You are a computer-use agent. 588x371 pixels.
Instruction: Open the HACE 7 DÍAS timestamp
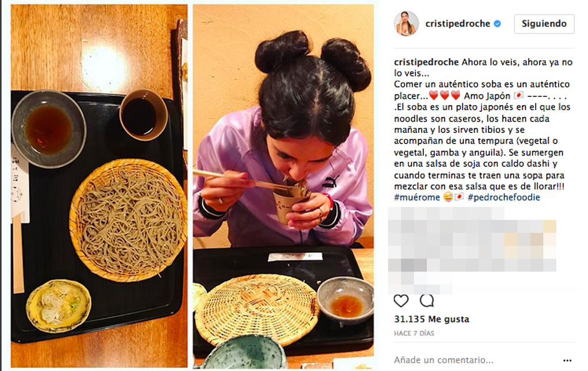[414, 333]
